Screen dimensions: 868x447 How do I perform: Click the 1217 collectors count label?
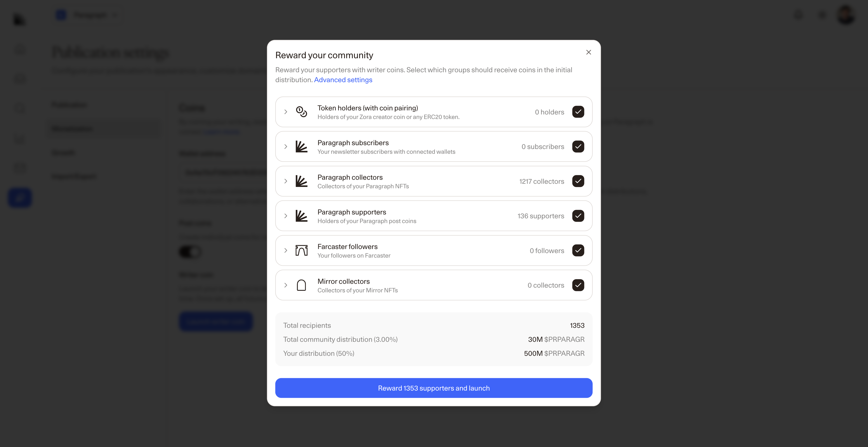[x=541, y=182]
